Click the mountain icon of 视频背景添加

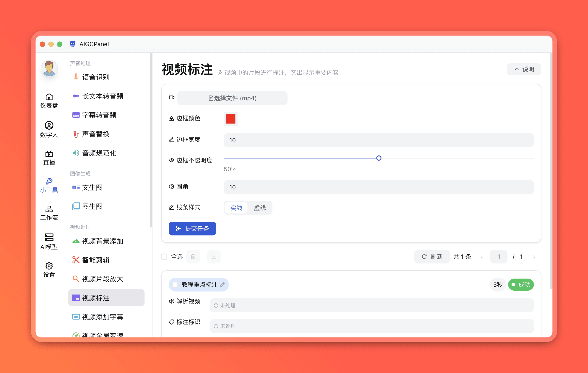point(76,241)
